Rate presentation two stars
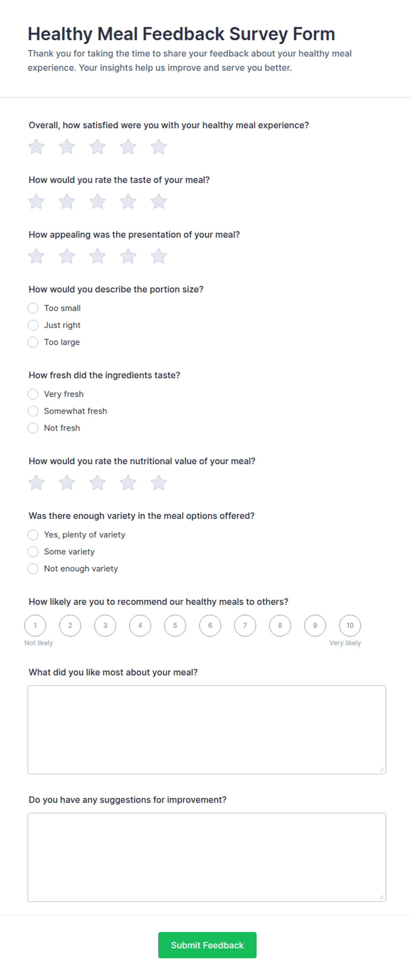Screen dimensions: 410x980 pyautogui.click(x=67, y=256)
